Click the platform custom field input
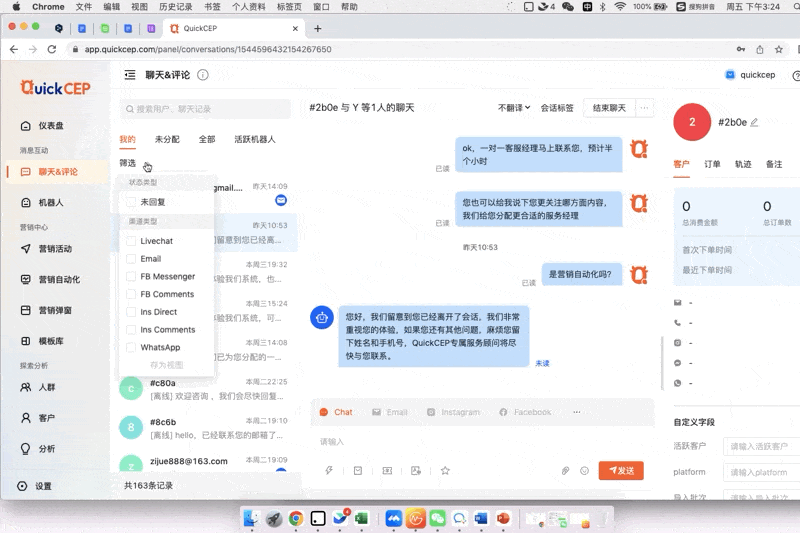This screenshot has height=533, width=800. tap(761, 472)
